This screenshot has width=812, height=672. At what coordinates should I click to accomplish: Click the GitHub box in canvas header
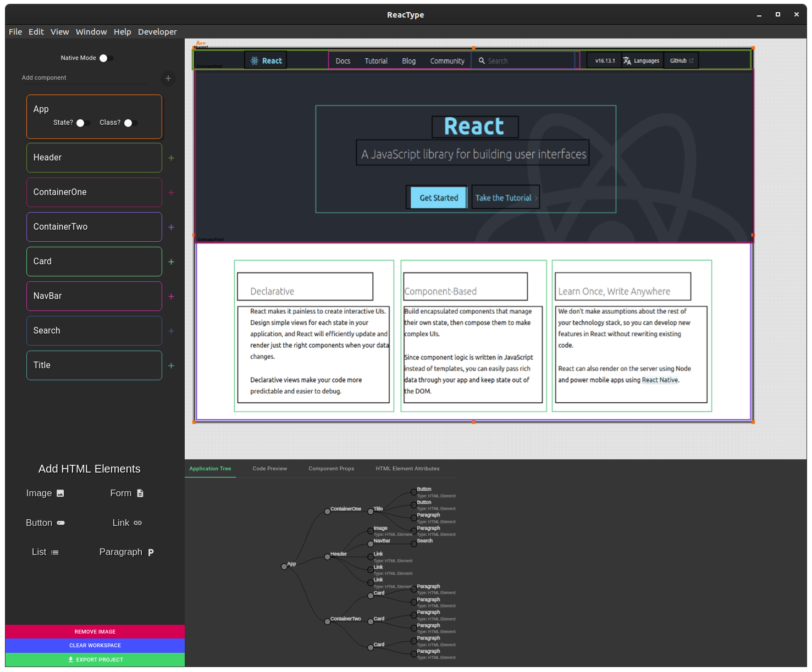[681, 60]
